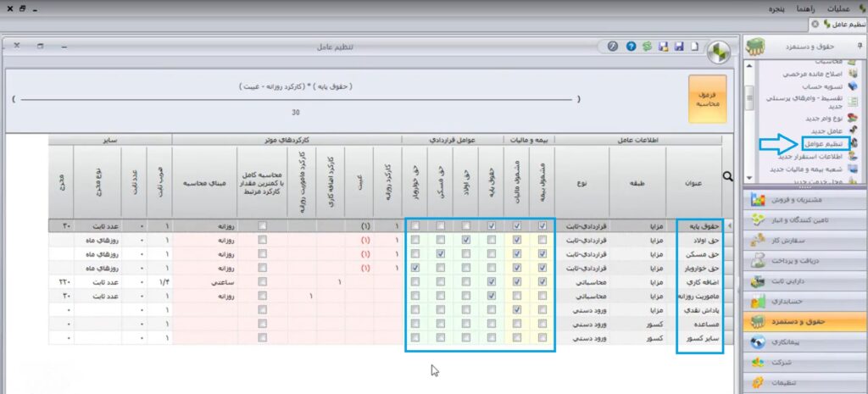This screenshot has width=868, height=394.
Task: Click the magnifier search icon beside عنوان column
Action: pyautogui.click(x=728, y=176)
